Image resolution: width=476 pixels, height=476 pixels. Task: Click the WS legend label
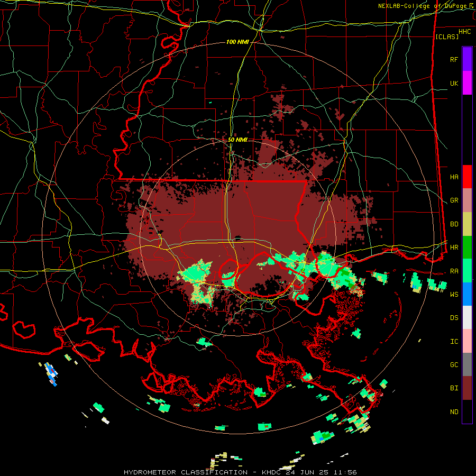pos(454,294)
